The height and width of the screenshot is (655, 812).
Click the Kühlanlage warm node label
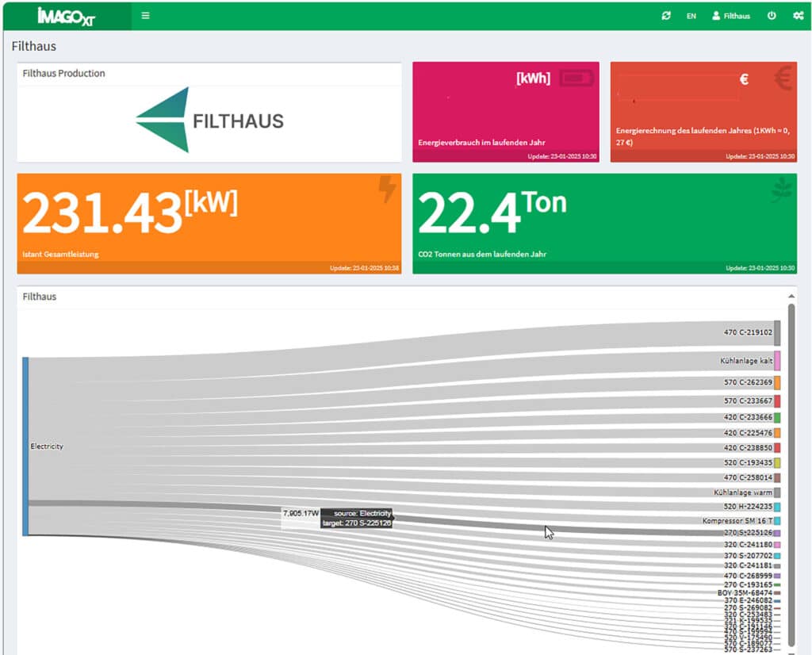click(x=742, y=492)
